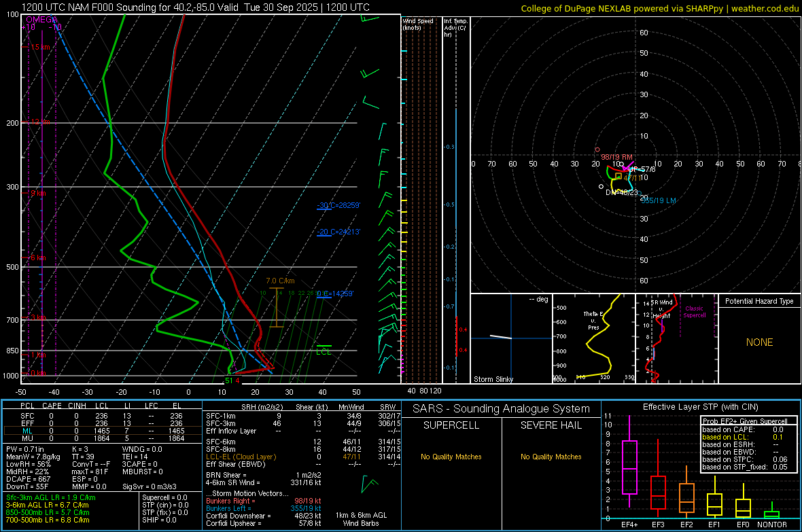802x532 pixels.
Task: Click the 'SEVERE HAIL' column heading
Action: point(551,425)
